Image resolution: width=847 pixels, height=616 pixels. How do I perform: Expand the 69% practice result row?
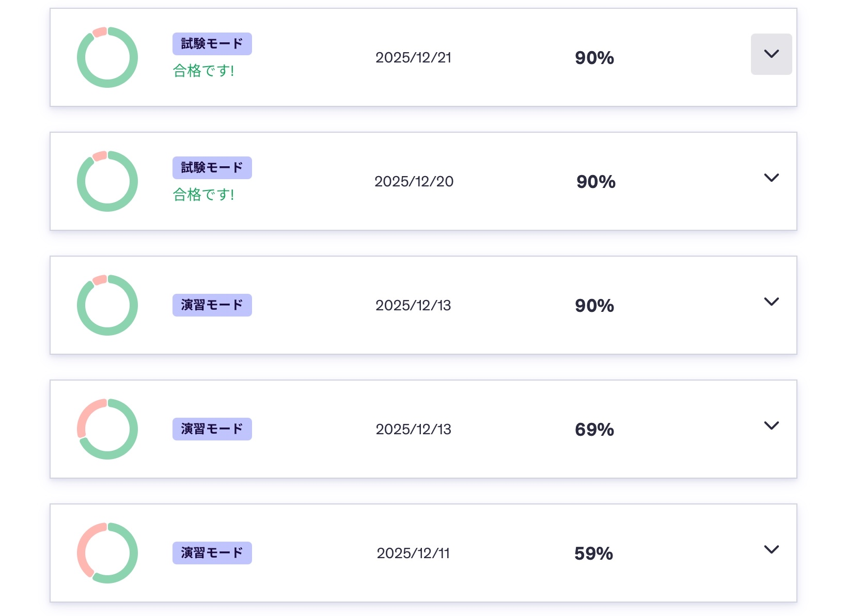(771, 426)
